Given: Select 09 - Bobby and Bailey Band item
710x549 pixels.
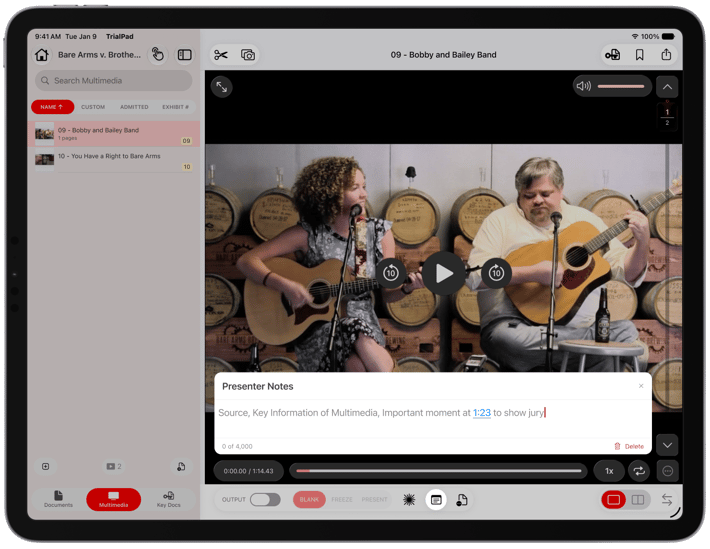Looking at the screenshot, I should 114,134.
